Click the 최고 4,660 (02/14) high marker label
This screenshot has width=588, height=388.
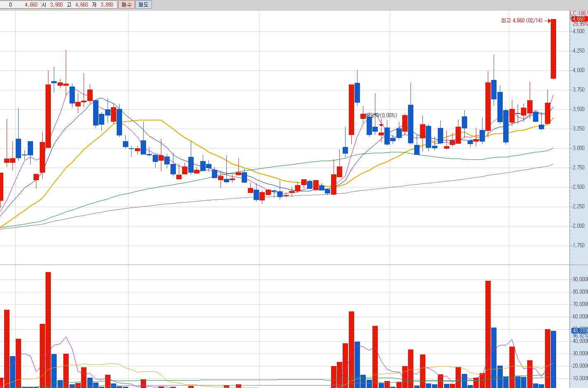click(x=521, y=20)
